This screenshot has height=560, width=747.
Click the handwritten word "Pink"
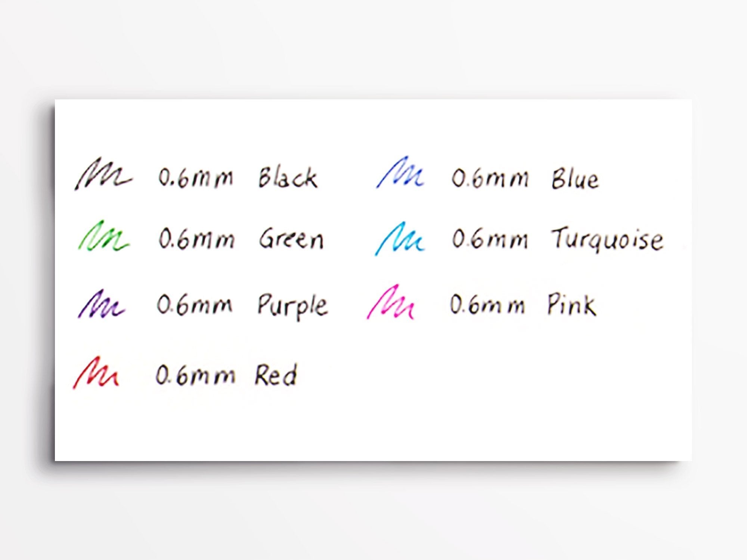point(571,305)
